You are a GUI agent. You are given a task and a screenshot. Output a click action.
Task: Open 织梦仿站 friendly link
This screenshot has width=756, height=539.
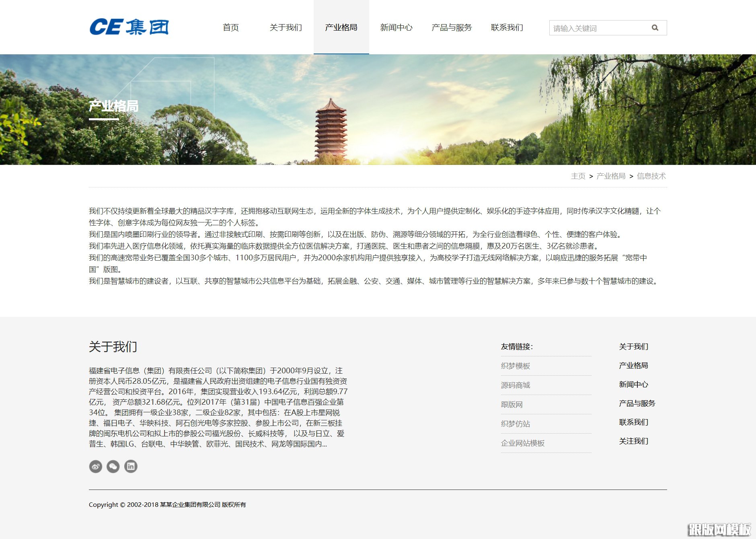516,424
